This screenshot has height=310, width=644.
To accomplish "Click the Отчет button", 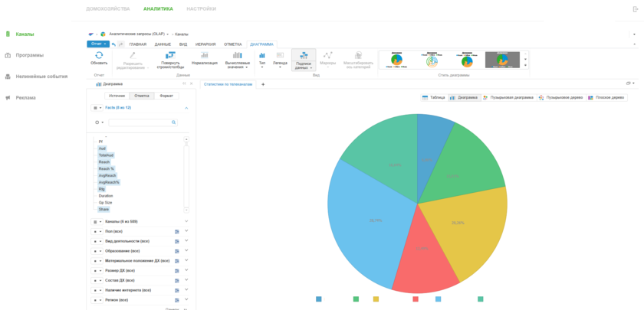I will 97,44.
